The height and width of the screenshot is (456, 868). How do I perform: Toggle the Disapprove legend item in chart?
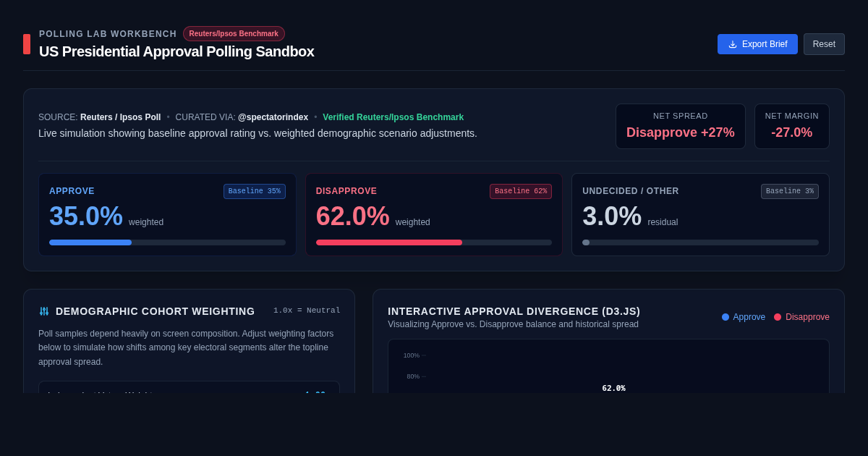click(x=801, y=317)
